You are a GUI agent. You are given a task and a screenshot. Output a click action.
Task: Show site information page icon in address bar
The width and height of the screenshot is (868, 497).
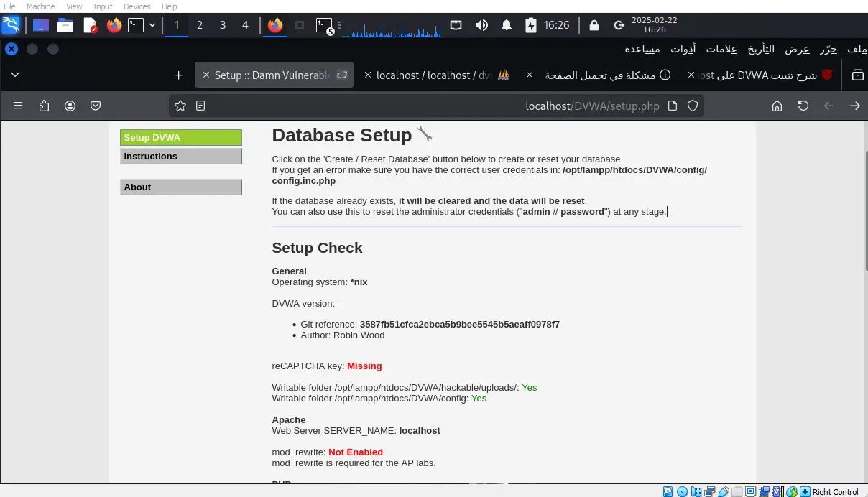click(x=673, y=106)
